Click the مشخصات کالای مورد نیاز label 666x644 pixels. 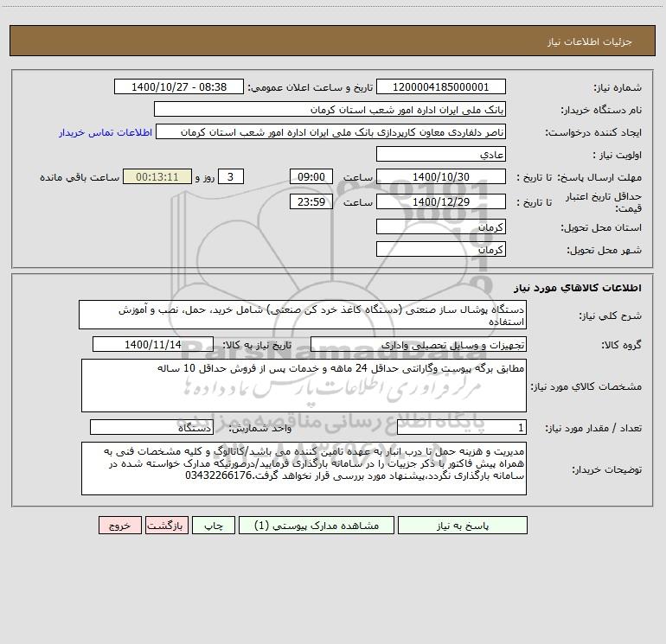tap(586, 386)
